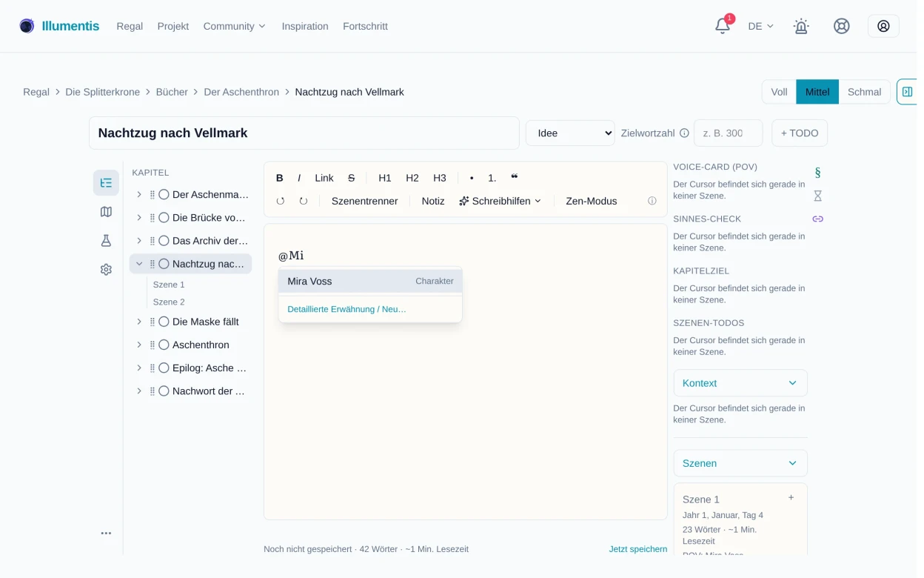924x578 pixels.
Task: Open the notifications bell
Action: (722, 26)
